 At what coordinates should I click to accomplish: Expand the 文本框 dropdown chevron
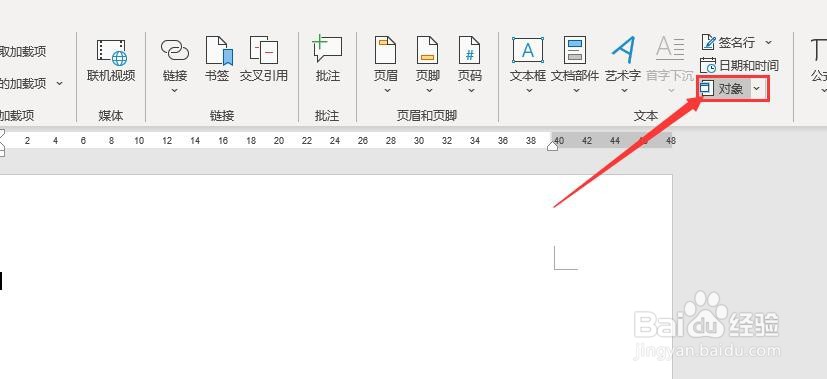click(529, 91)
